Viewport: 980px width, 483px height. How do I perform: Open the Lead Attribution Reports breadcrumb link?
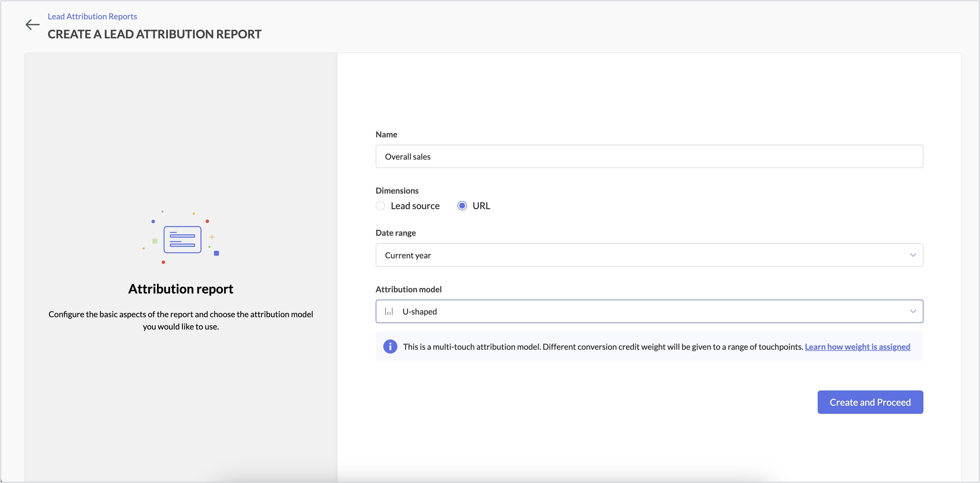pyautogui.click(x=92, y=16)
